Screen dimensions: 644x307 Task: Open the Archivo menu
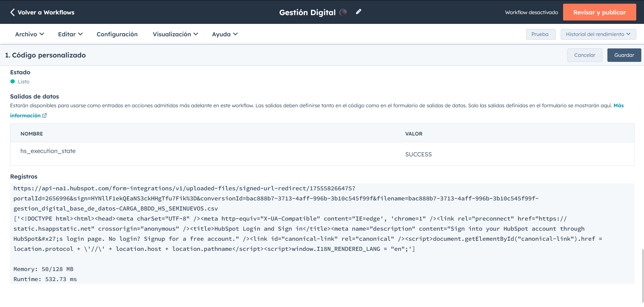(29, 34)
